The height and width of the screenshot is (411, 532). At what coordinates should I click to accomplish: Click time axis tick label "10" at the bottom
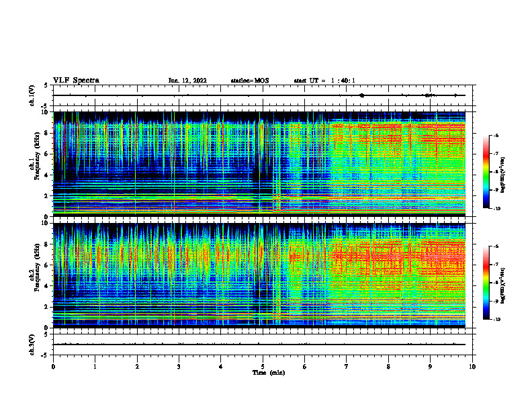point(472,367)
